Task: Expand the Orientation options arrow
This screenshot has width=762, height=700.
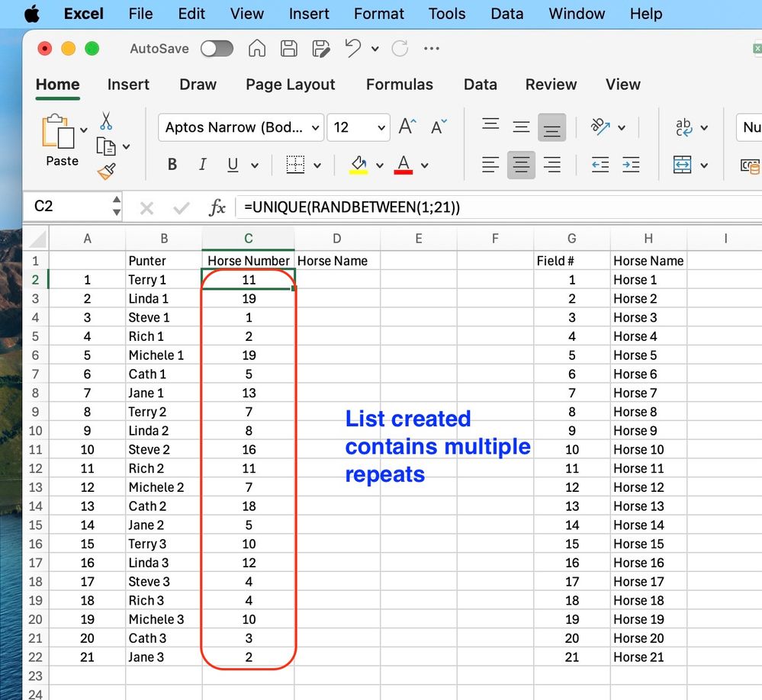Action: tap(622, 128)
